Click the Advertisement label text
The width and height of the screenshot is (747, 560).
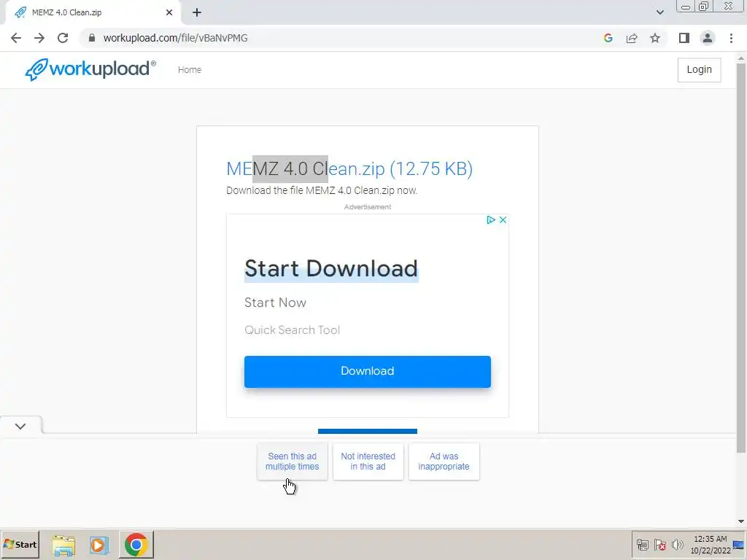tap(368, 206)
